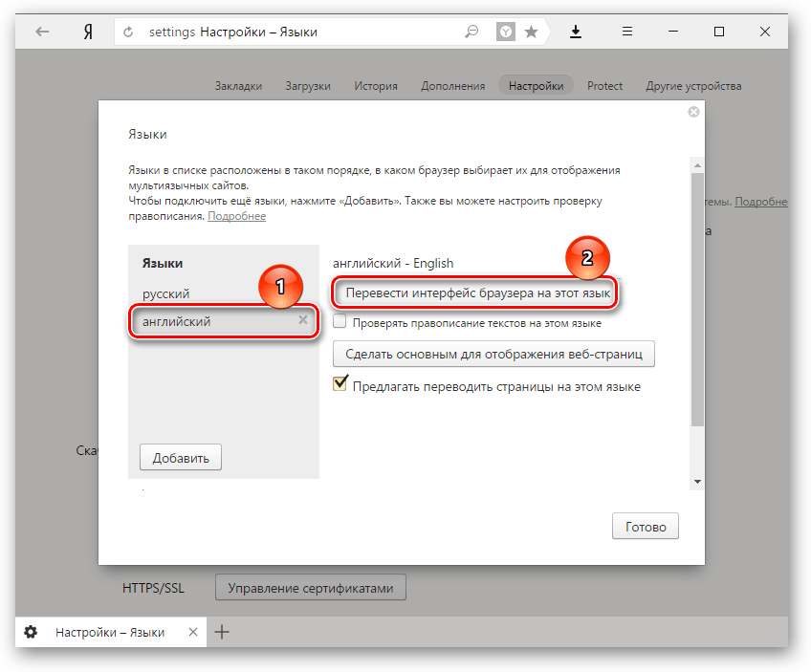Open downloads with the arrow icon
811x672 pixels.
pos(576,33)
